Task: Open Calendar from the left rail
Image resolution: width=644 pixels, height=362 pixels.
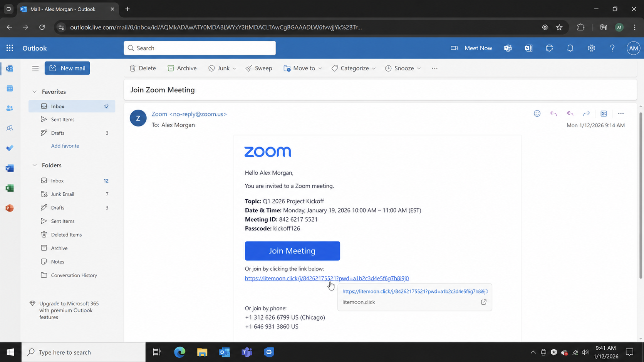Action: (x=10, y=88)
